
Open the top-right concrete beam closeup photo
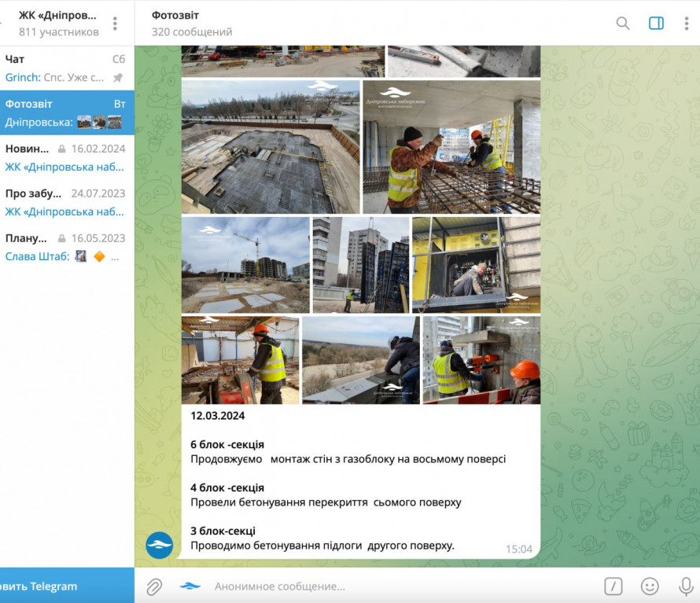[x=464, y=61]
